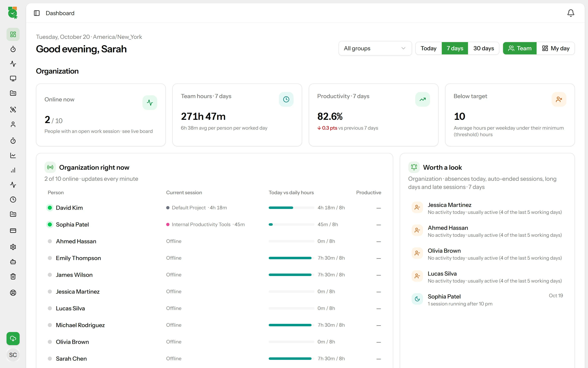This screenshot has height=368, width=588.
Task: Click the app logo in the sidebar
Action: click(13, 13)
